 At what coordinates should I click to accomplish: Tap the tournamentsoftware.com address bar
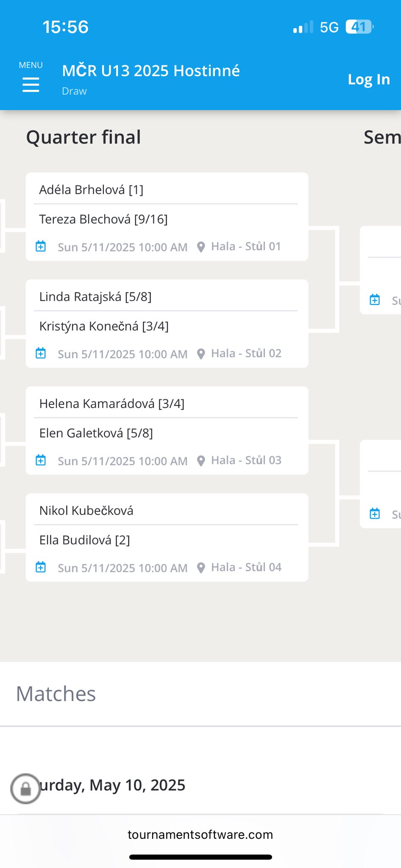point(200,835)
